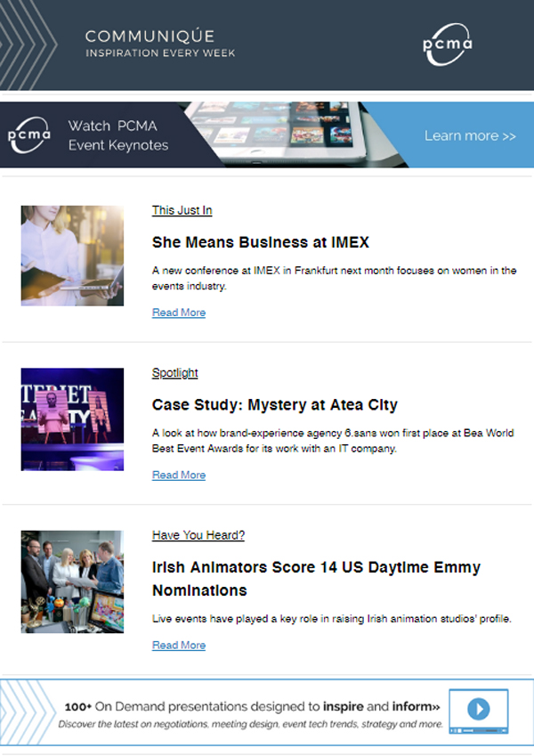The image size is (534, 756).
Task: Read More about Irish animators
Action: pyautogui.click(x=179, y=645)
